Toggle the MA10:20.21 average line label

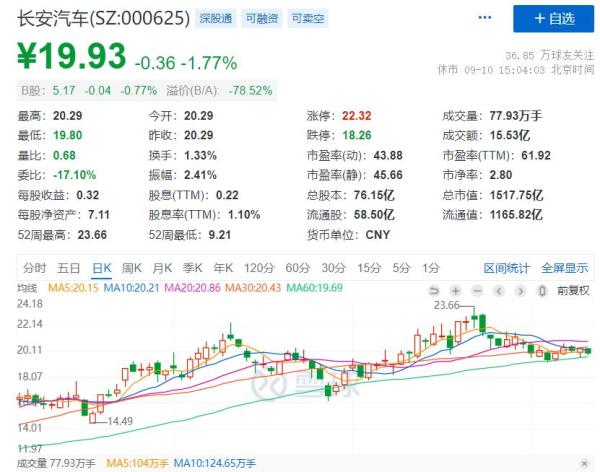pos(131,288)
